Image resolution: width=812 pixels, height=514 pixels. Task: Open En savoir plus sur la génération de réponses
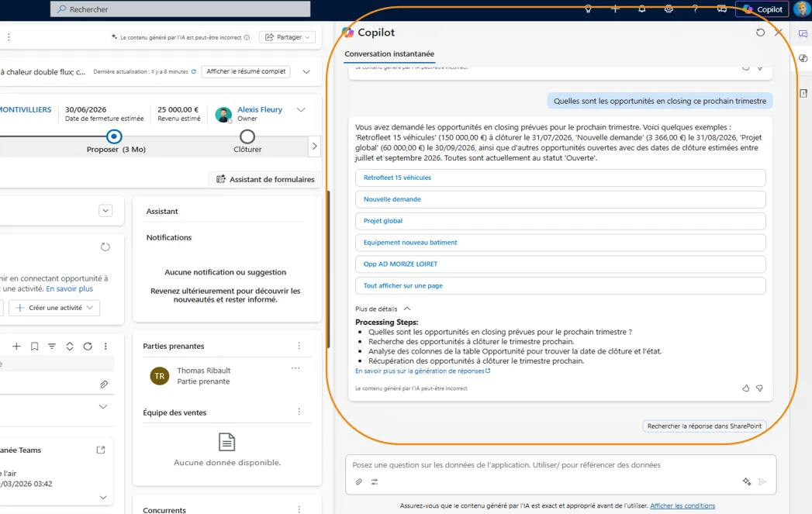click(x=423, y=371)
